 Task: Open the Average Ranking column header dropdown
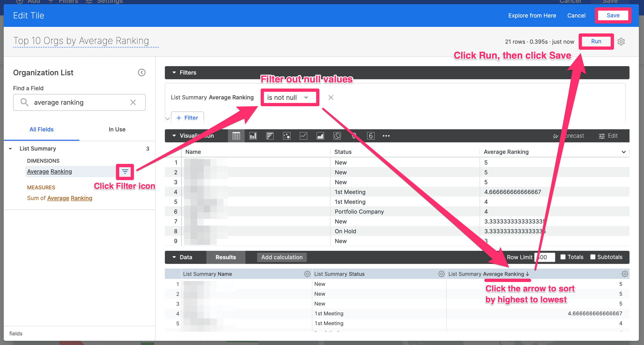(x=623, y=152)
